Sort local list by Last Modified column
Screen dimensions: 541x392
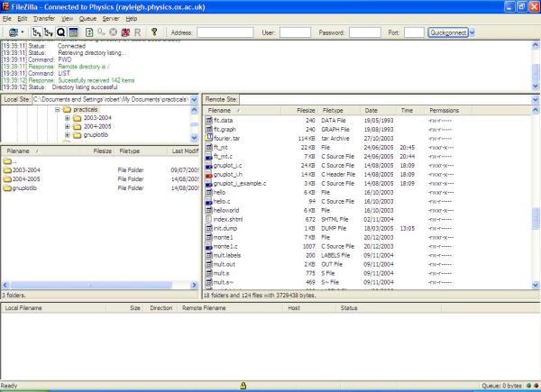(184, 151)
